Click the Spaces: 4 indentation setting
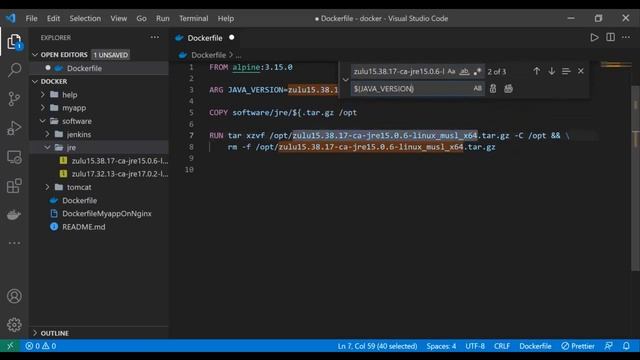 click(441, 346)
